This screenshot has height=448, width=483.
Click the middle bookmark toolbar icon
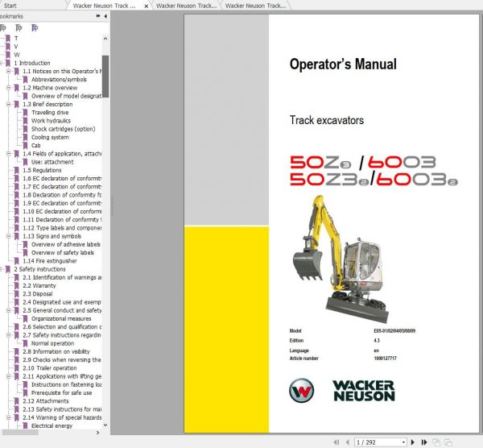pos(19,28)
